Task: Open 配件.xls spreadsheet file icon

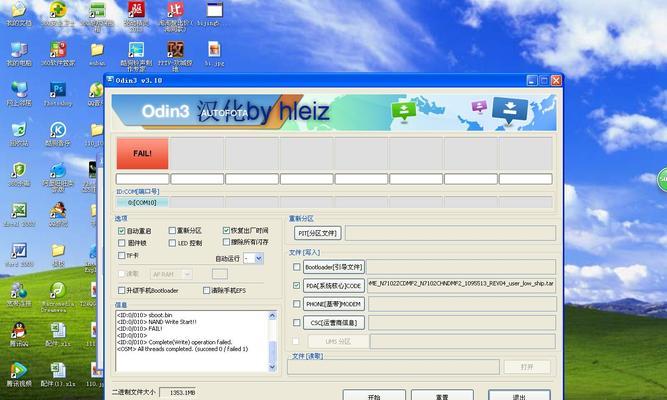Action: click(58, 331)
